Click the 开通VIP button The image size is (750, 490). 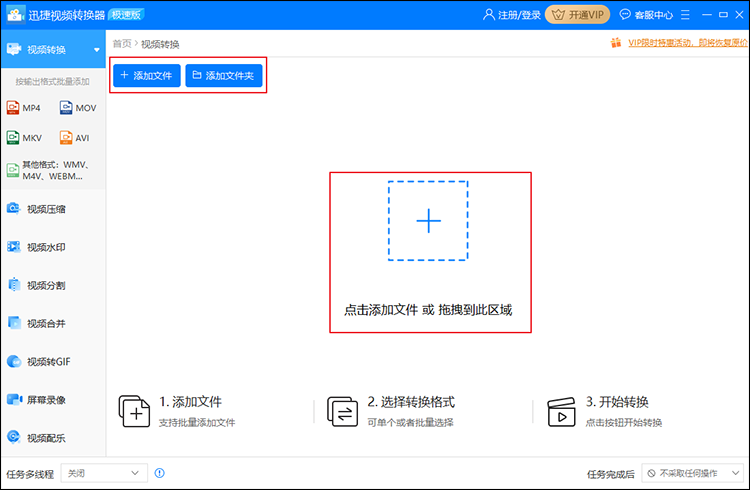click(x=578, y=15)
